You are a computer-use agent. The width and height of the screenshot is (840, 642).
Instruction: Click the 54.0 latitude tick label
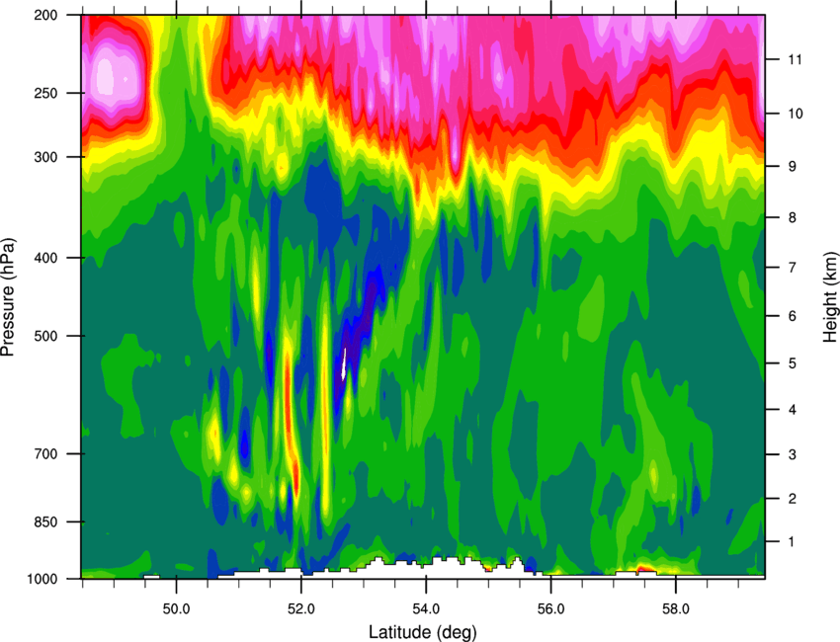click(x=427, y=609)
